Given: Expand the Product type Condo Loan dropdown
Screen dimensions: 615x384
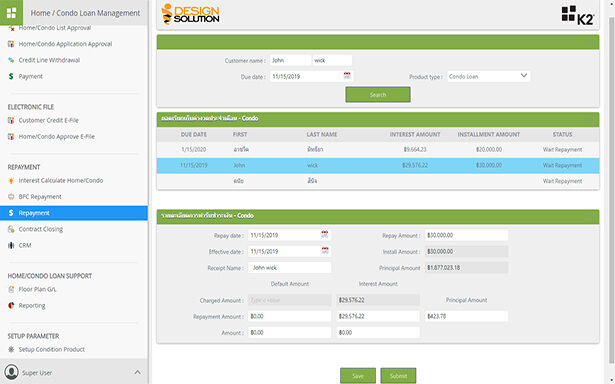Looking at the screenshot, I should pos(488,76).
